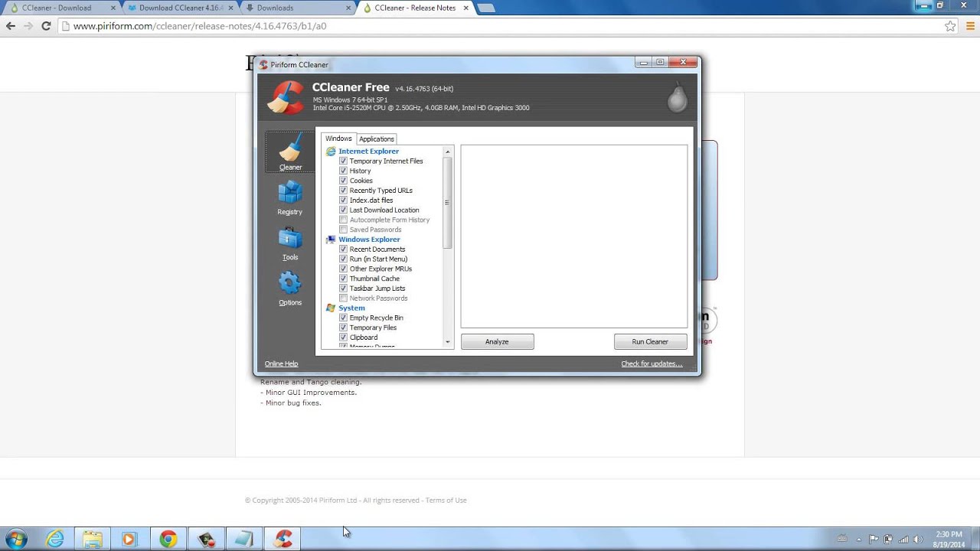The image size is (980, 551).
Task: Uncheck Internet Explorer History
Action: pos(343,171)
